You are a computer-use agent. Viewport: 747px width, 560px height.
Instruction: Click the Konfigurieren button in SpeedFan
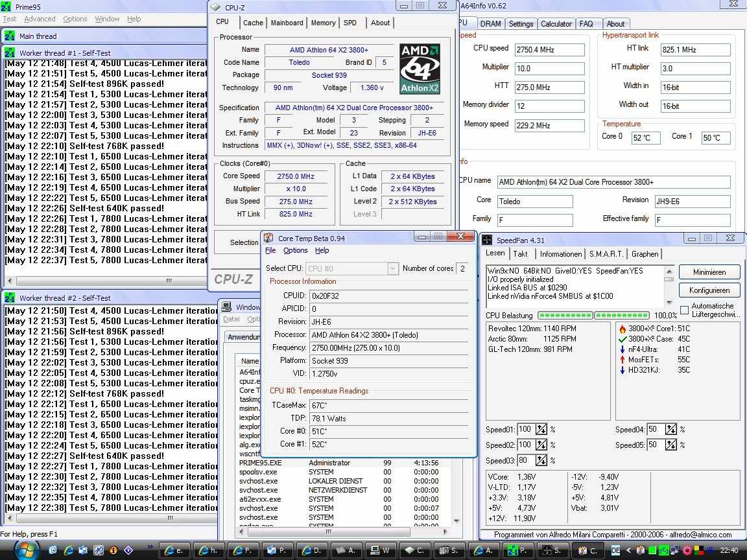pyautogui.click(x=709, y=290)
